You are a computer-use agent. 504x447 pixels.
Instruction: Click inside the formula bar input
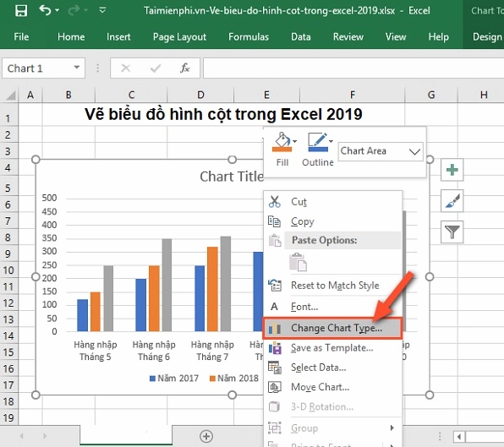click(353, 68)
